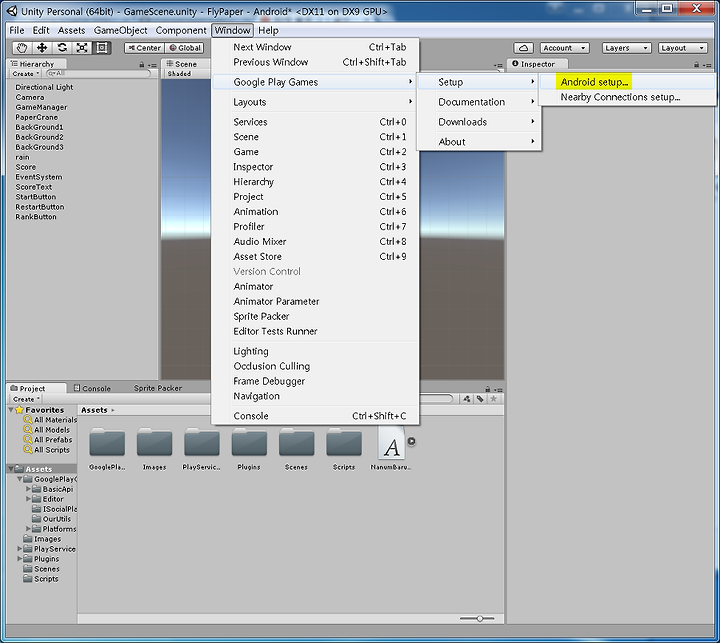Expand the Editor folder in tree
The height and width of the screenshot is (643, 720).
(28, 499)
